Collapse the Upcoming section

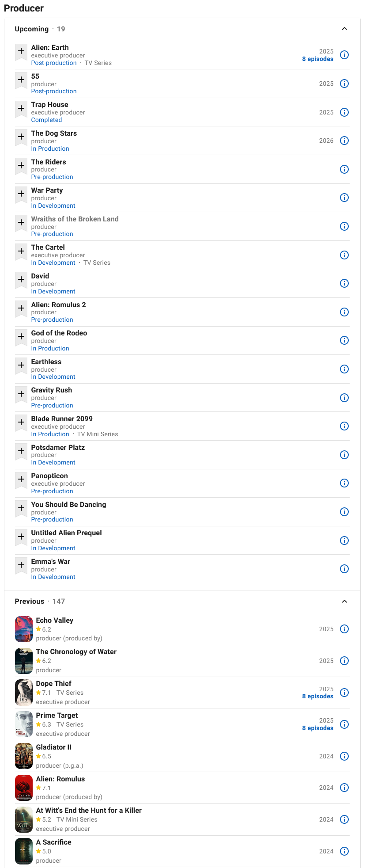coord(344,29)
